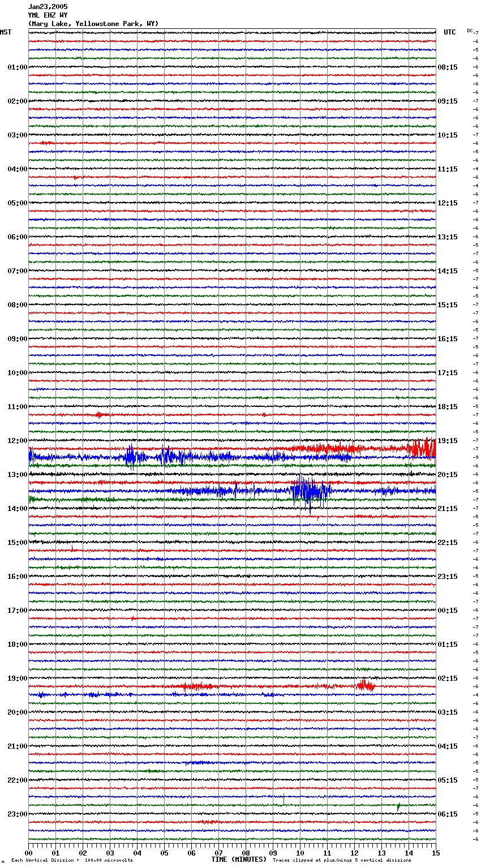Click the date label Jan23,2005

pos(48,7)
